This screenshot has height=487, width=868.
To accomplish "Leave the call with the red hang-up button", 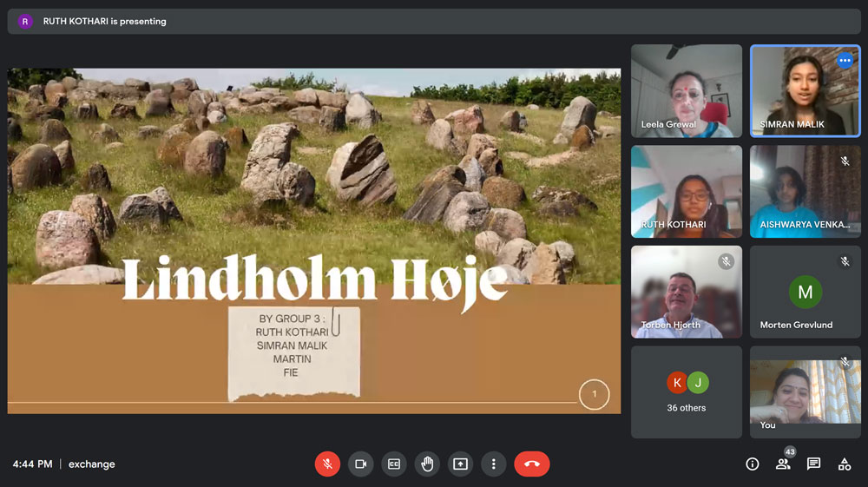I will (532, 464).
